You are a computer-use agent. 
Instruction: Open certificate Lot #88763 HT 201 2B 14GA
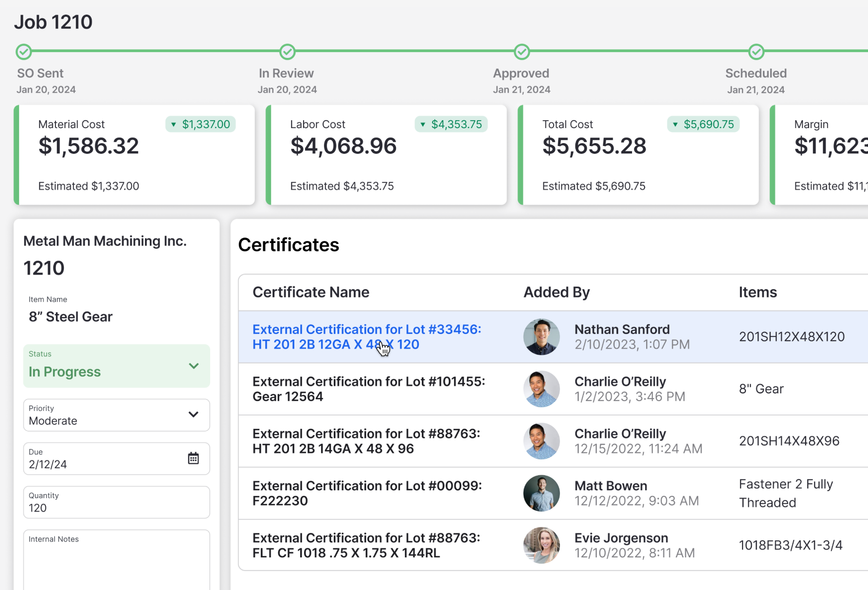[366, 441]
